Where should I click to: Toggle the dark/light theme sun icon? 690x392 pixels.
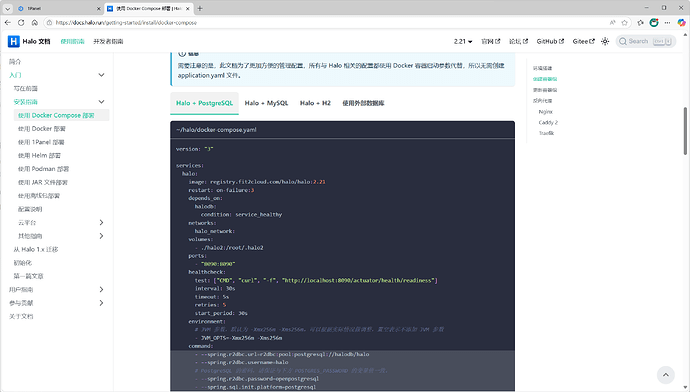tap(605, 41)
